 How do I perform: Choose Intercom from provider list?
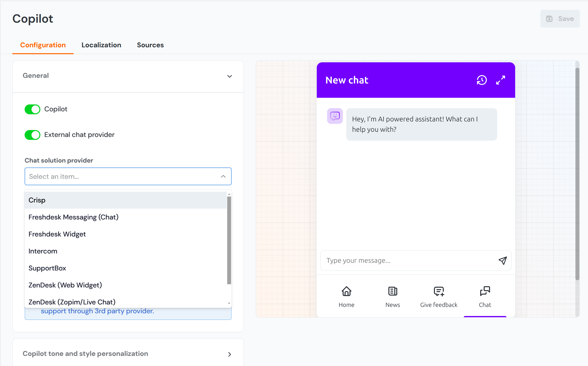43,251
